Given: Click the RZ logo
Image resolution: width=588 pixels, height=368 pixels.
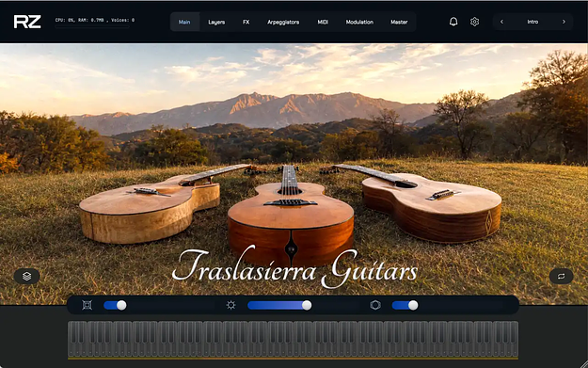Looking at the screenshot, I should click(27, 22).
